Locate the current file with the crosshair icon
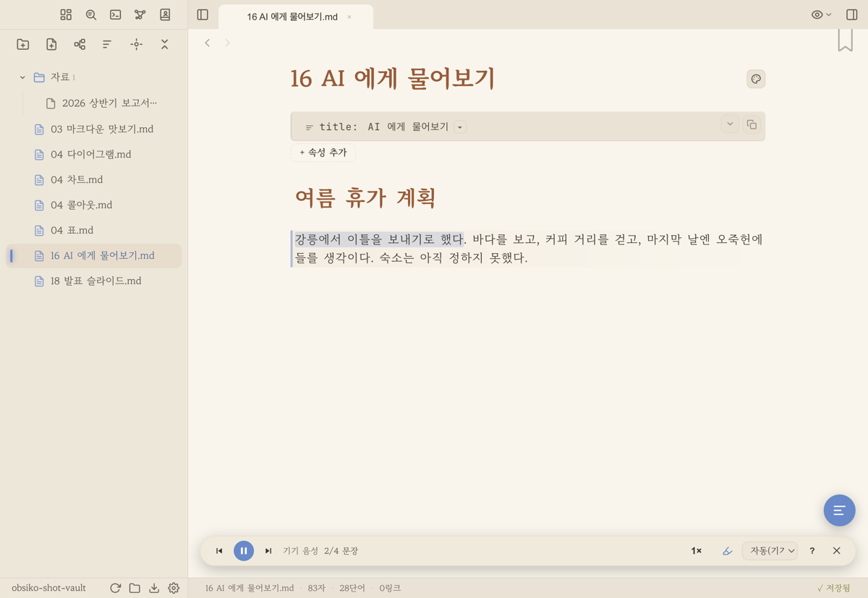This screenshot has height=598, width=868. (136, 44)
